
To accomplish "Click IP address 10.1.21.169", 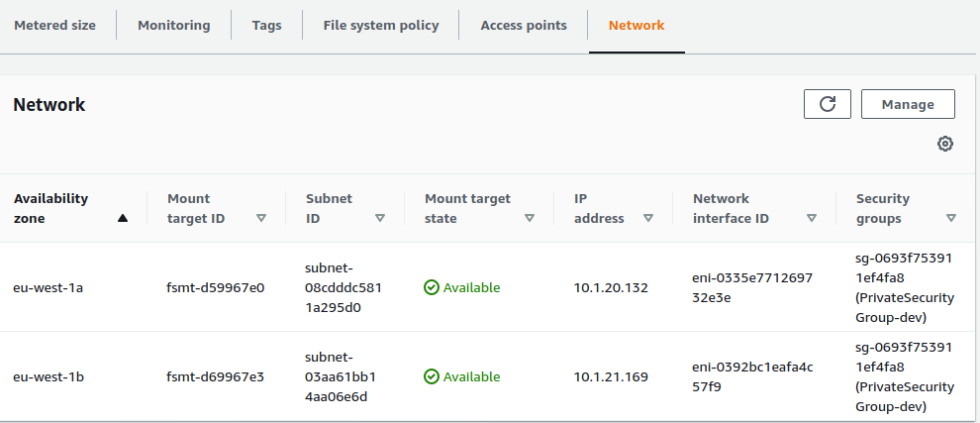I will click(x=611, y=377).
